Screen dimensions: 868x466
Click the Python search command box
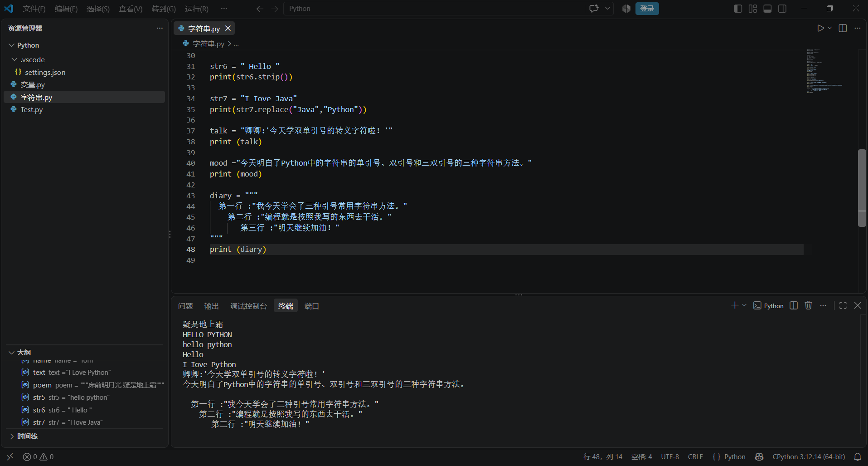click(x=434, y=9)
